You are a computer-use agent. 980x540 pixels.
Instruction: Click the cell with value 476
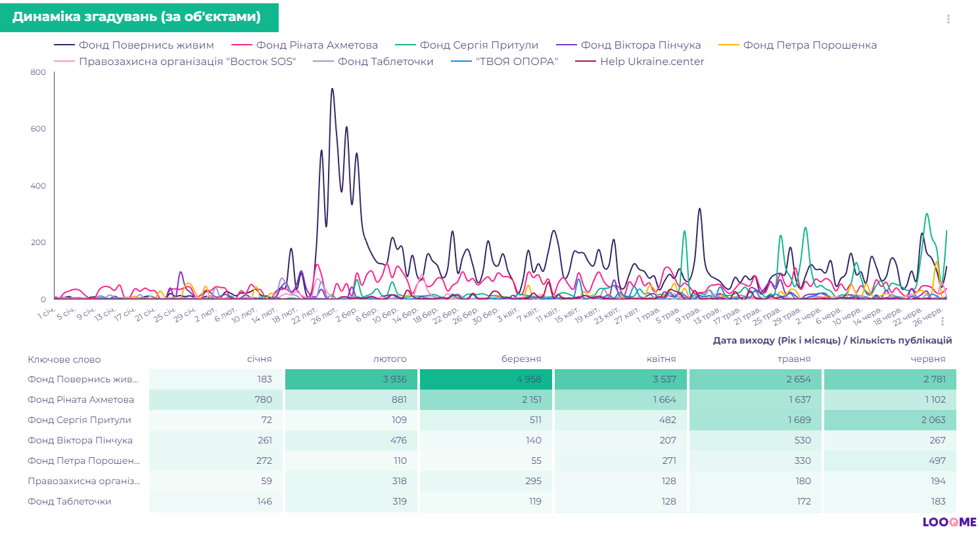point(351,440)
